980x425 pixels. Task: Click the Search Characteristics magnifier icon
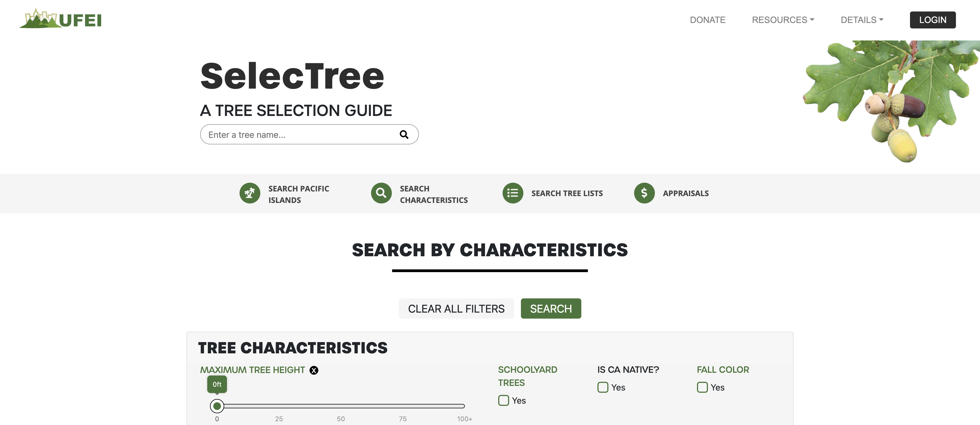pyautogui.click(x=381, y=193)
